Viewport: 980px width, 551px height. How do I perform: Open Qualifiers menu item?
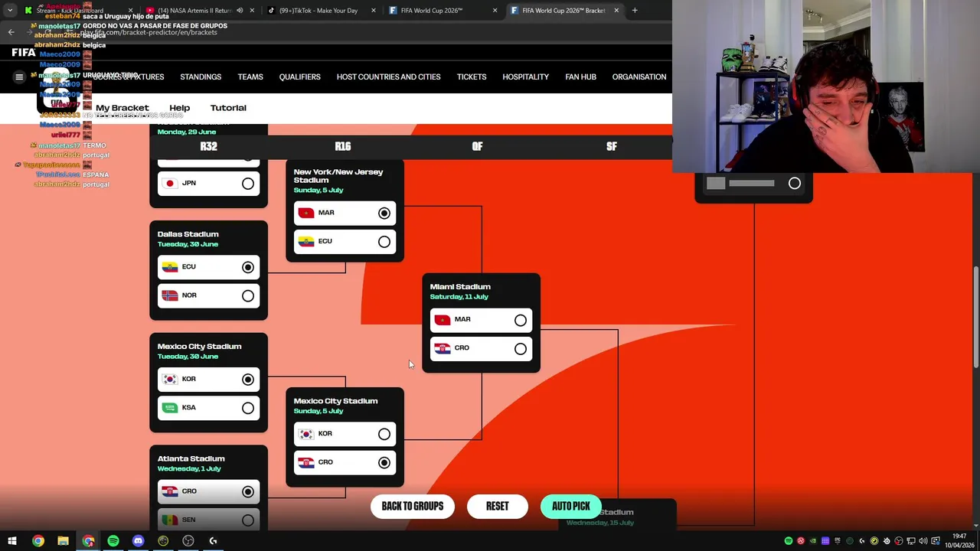[299, 77]
